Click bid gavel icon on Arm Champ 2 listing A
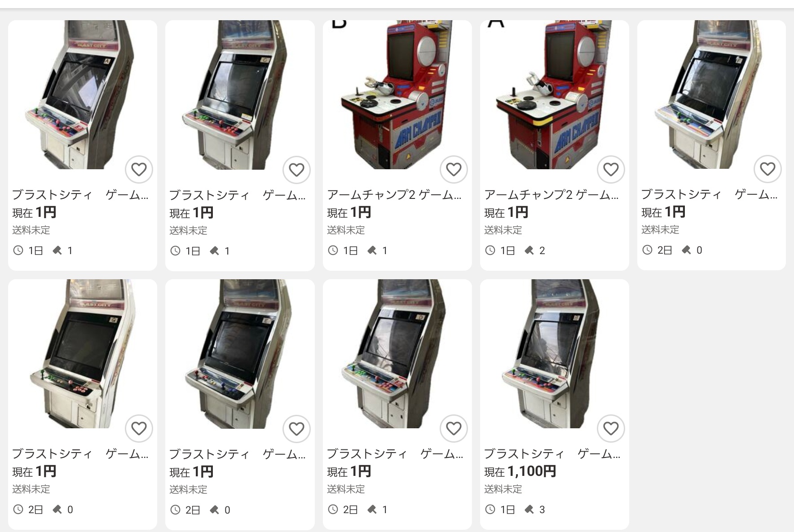 [x=529, y=251]
